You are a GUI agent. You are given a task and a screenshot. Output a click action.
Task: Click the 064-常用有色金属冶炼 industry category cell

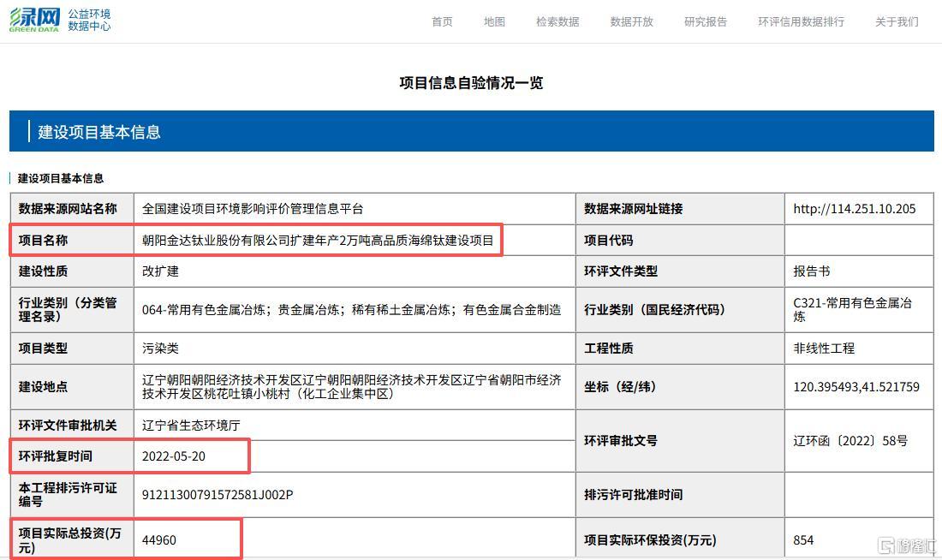tap(355, 309)
